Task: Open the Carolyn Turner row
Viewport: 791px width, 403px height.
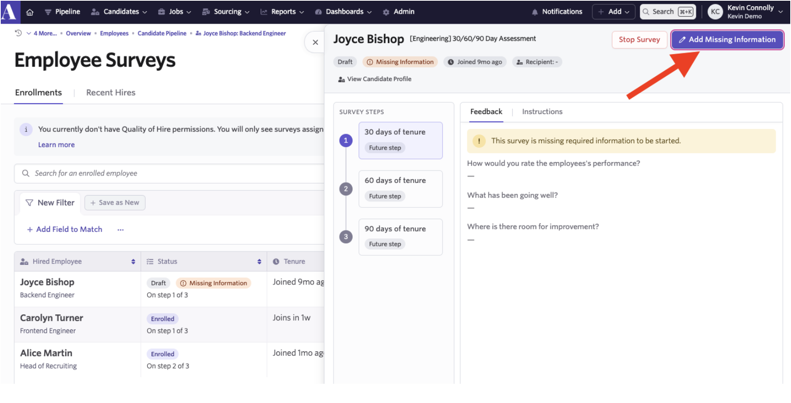Action: pyautogui.click(x=170, y=324)
